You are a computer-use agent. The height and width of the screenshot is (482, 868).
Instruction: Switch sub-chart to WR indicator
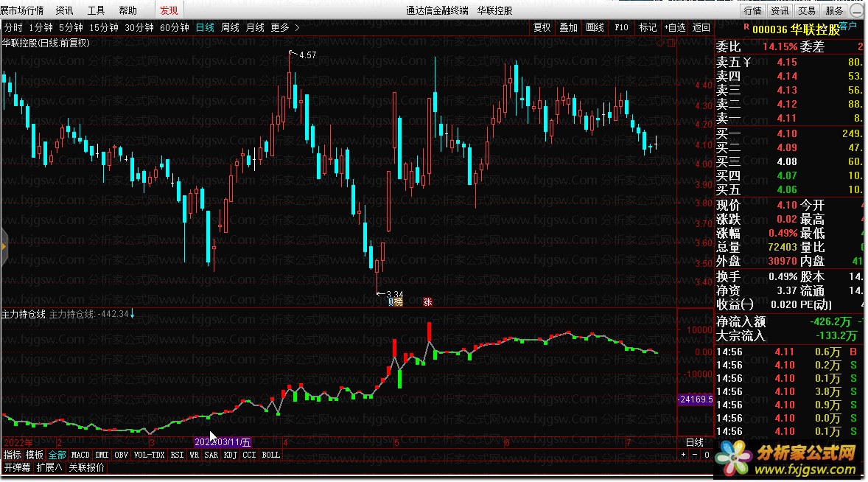(x=194, y=455)
